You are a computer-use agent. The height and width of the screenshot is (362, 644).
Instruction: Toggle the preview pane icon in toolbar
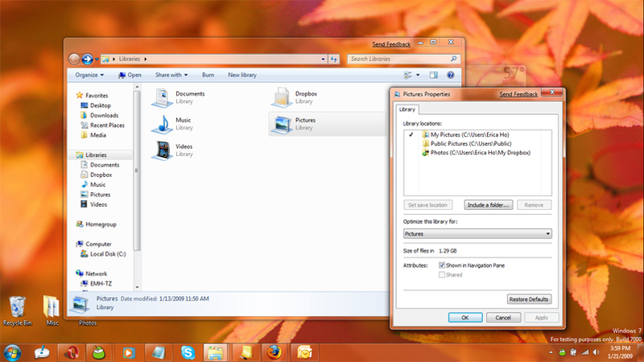[433, 75]
